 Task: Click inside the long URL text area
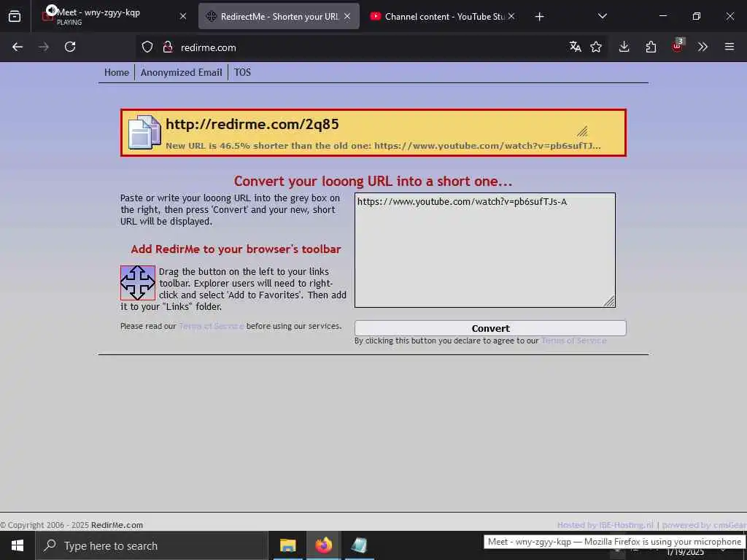(x=485, y=250)
